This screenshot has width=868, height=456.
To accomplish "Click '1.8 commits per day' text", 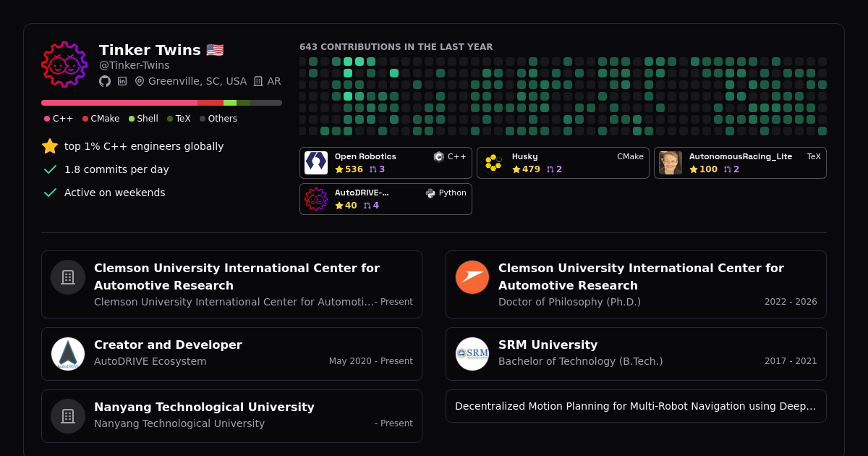I will pyautogui.click(x=116, y=169).
